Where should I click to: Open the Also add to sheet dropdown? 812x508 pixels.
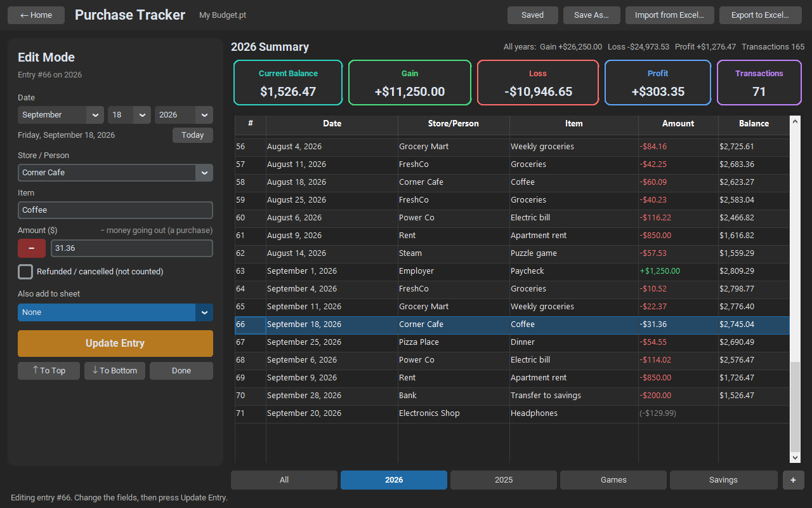[115, 312]
